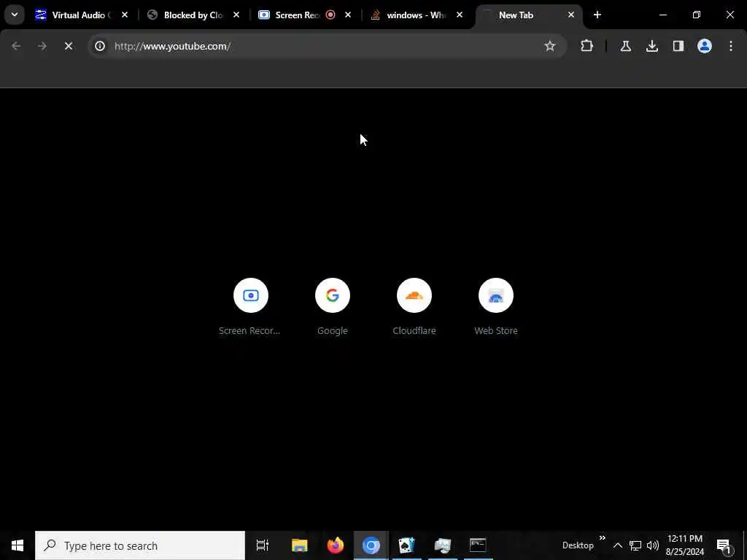Open the tab search dropdown arrow

tap(15, 15)
